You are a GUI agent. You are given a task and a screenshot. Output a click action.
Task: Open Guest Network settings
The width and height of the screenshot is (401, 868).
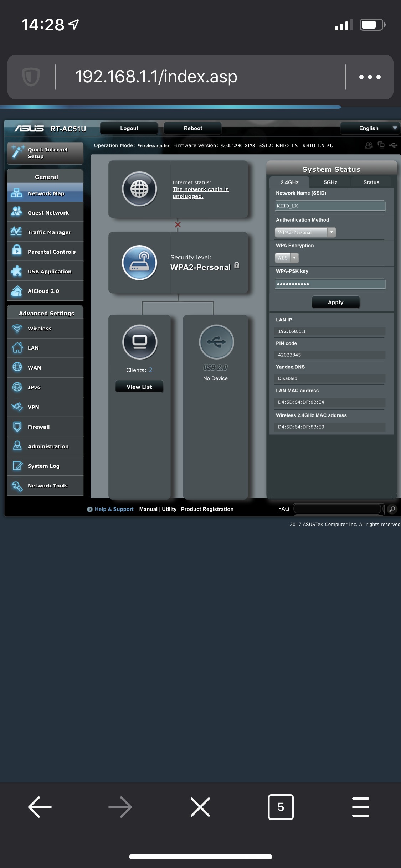(x=45, y=212)
